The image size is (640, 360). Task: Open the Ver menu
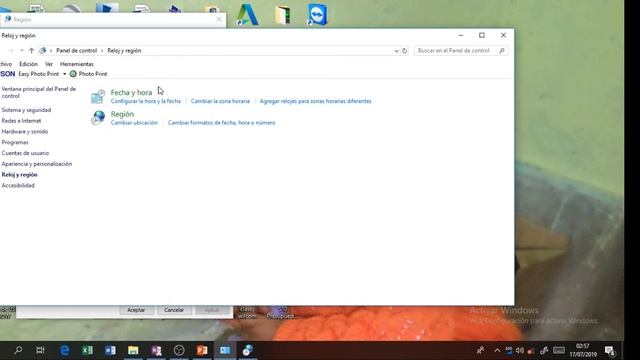point(49,64)
